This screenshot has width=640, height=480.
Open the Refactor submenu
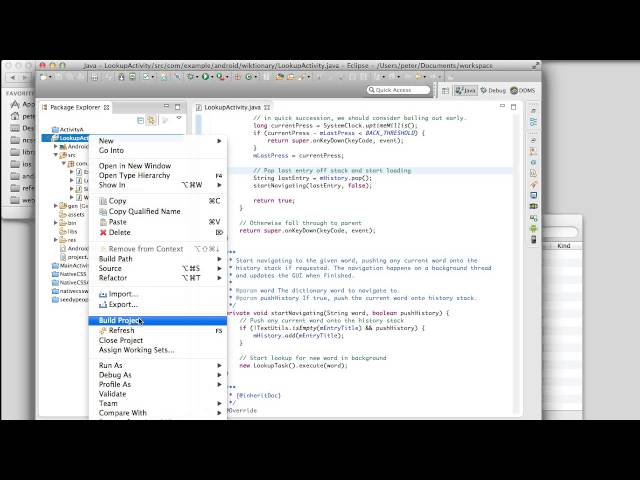[x=158, y=278]
